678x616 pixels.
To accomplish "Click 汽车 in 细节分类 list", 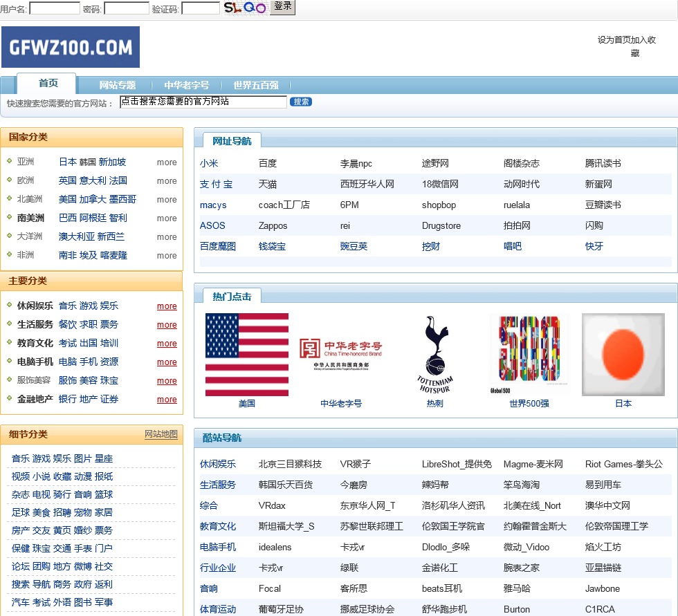I will [x=20, y=602].
